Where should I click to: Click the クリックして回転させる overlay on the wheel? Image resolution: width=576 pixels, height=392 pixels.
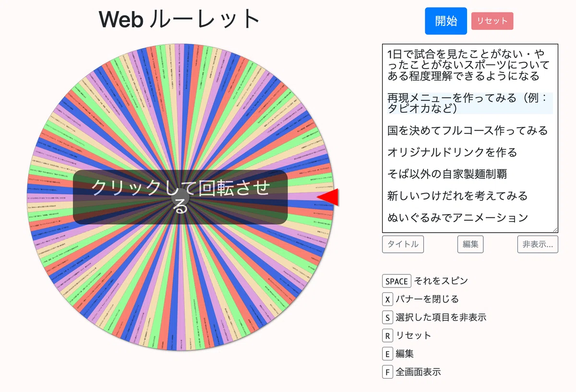[x=180, y=197]
